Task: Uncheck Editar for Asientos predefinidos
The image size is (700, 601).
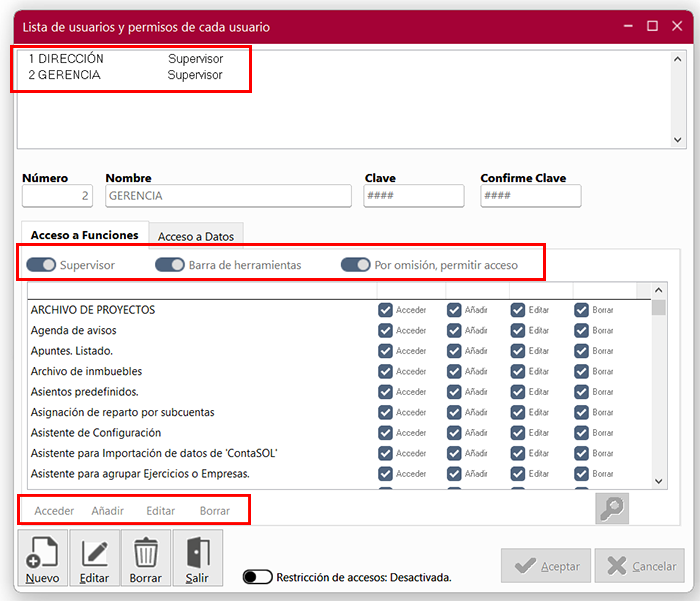Action: pos(517,392)
